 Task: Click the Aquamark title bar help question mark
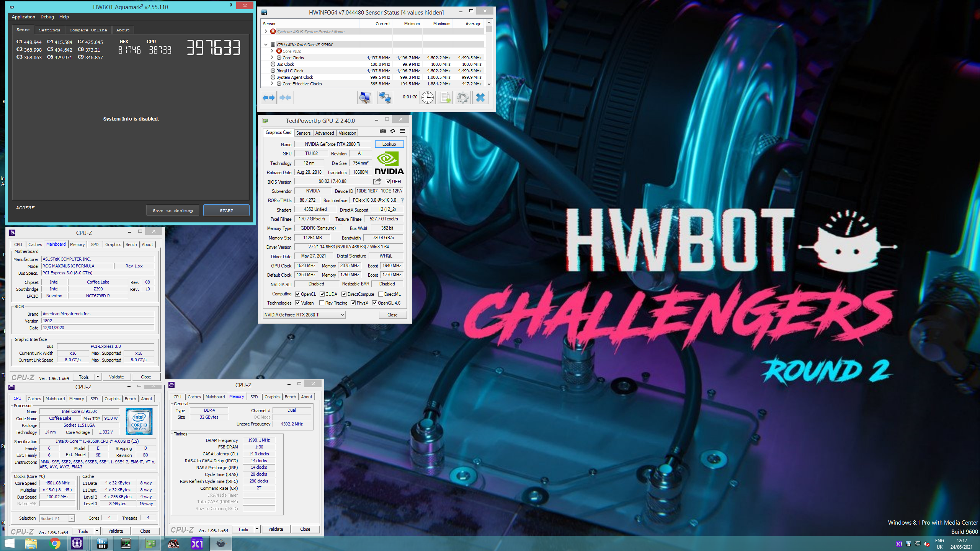(230, 5)
